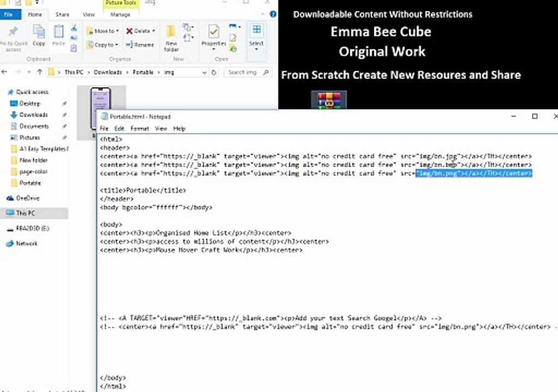Click Portable in the address breadcrumb
558x392 pixels.
coord(143,72)
